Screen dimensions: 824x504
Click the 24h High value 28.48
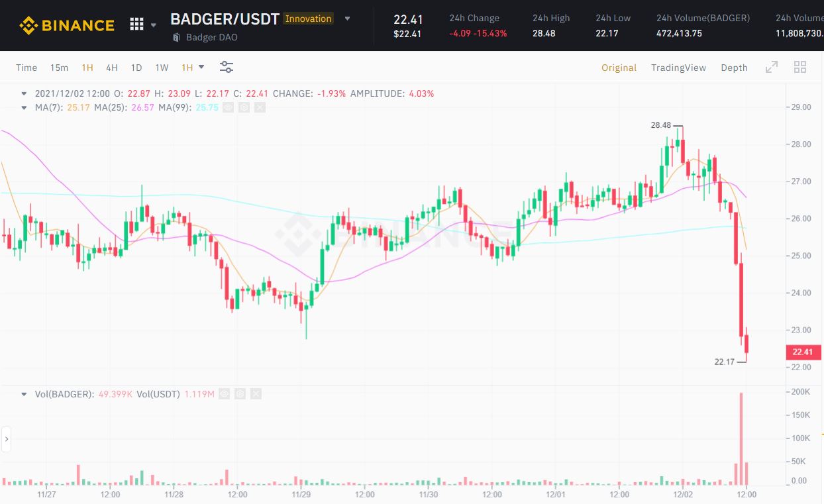tap(544, 33)
